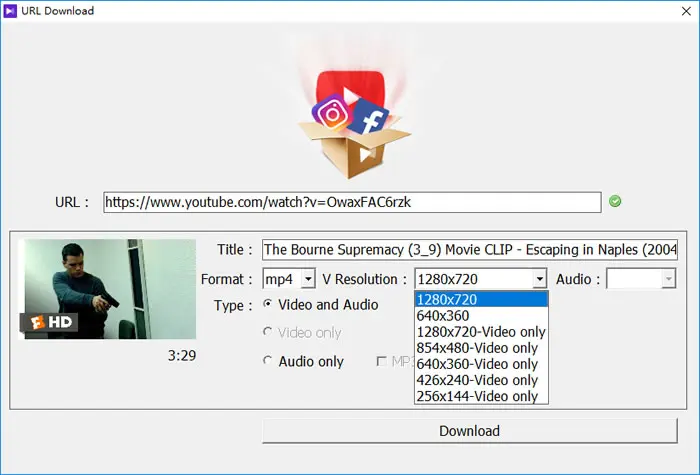Image resolution: width=700 pixels, height=475 pixels.
Task: Click the app logo in the title bar
Action: pyautogui.click(x=9, y=11)
